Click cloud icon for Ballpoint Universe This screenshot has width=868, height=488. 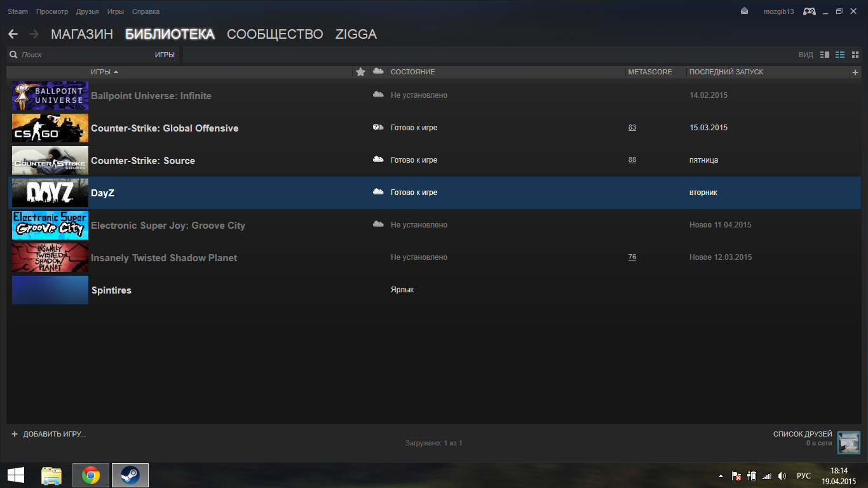coord(378,95)
